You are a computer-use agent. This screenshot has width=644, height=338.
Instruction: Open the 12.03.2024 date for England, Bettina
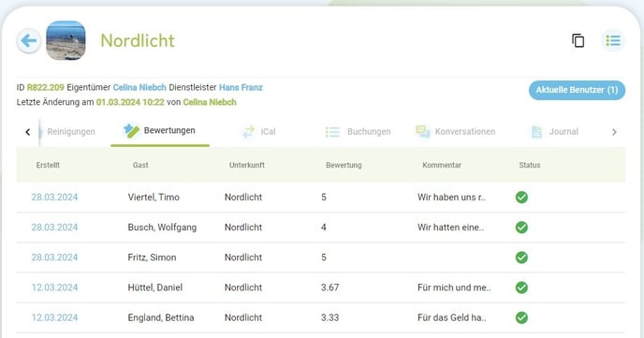pos(54,317)
